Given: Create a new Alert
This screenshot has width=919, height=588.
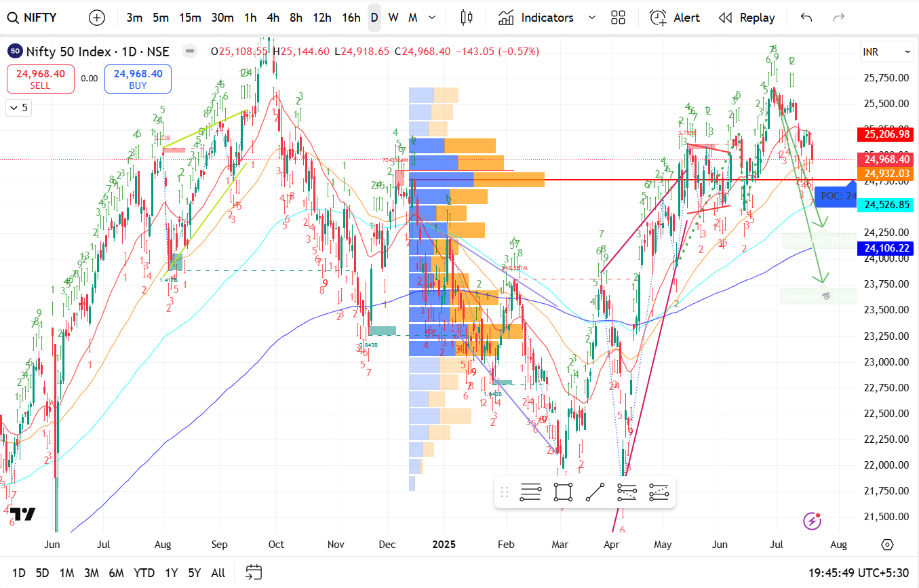Looking at the screenshot, I should 675,18.
